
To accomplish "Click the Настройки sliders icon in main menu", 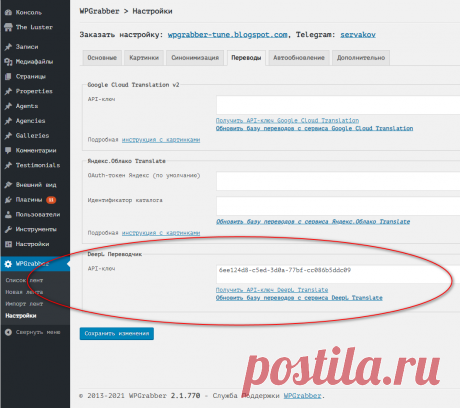I will (8, 244).
